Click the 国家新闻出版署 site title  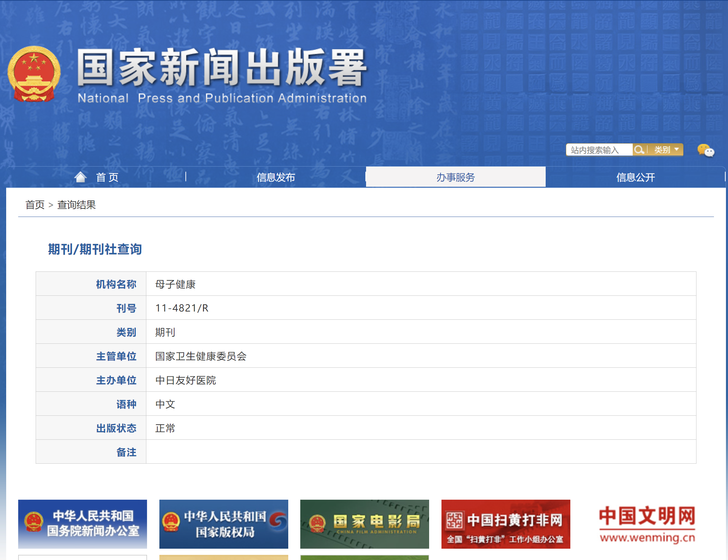(x=222, y=67)
